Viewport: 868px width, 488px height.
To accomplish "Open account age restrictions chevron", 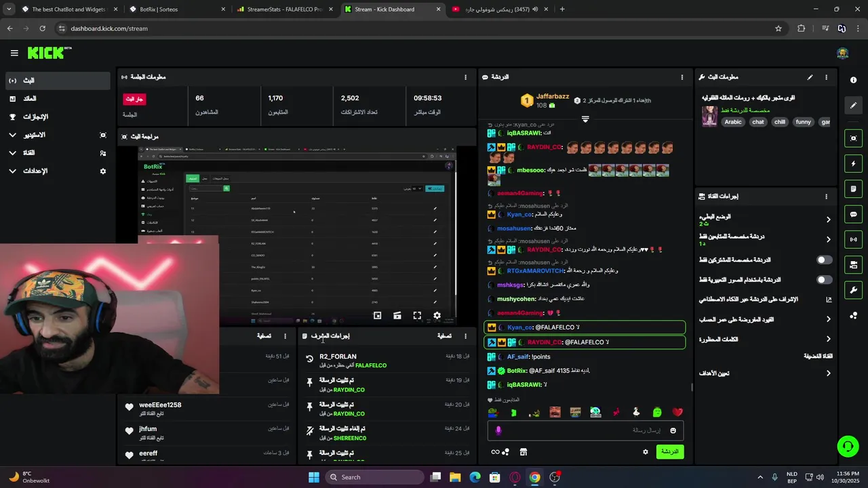I will tap(828, 319).
